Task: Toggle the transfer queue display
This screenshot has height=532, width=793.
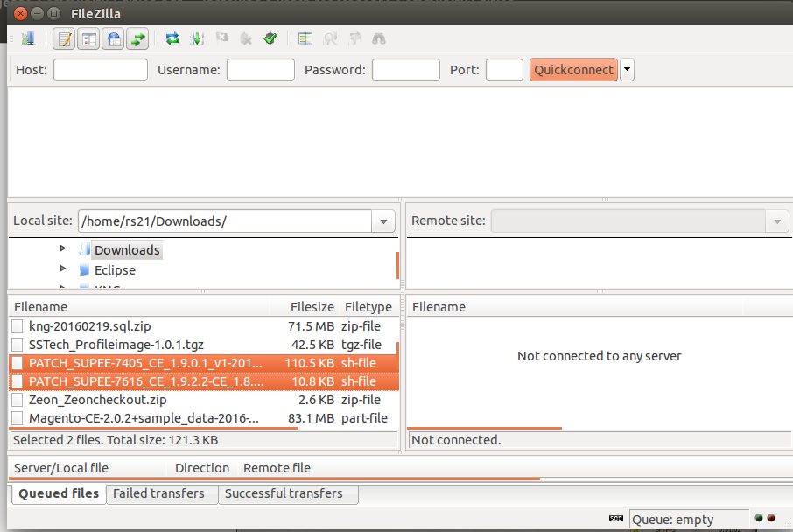Action: pos(137,38)
